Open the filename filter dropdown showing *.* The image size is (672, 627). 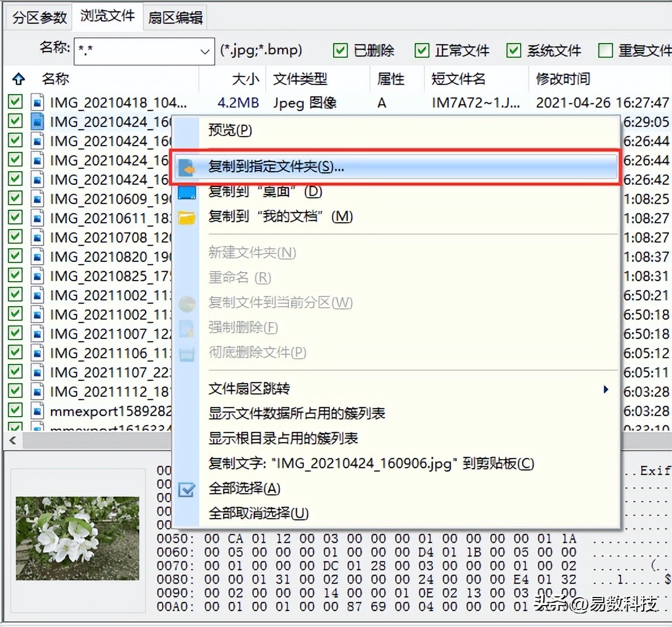click(205, 51)
